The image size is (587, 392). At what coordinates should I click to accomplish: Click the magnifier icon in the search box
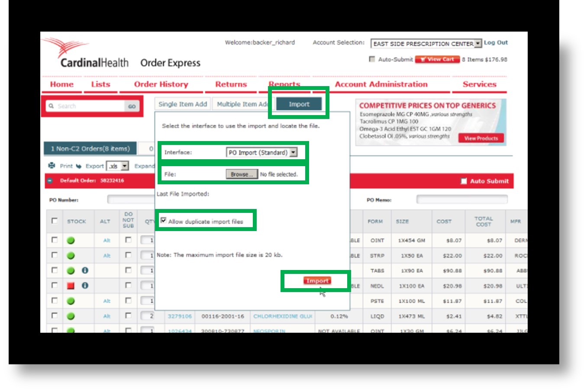52,106
